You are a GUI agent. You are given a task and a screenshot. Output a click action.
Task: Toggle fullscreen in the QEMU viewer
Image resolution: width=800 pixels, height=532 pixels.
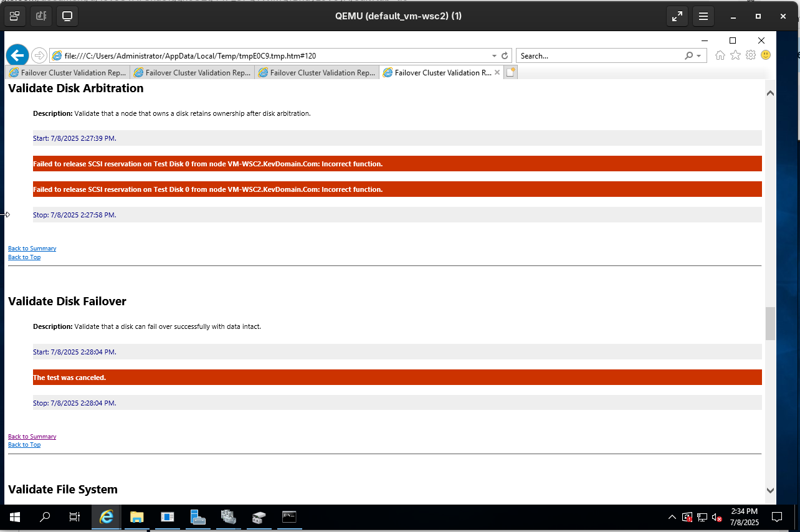coord(677,16)
